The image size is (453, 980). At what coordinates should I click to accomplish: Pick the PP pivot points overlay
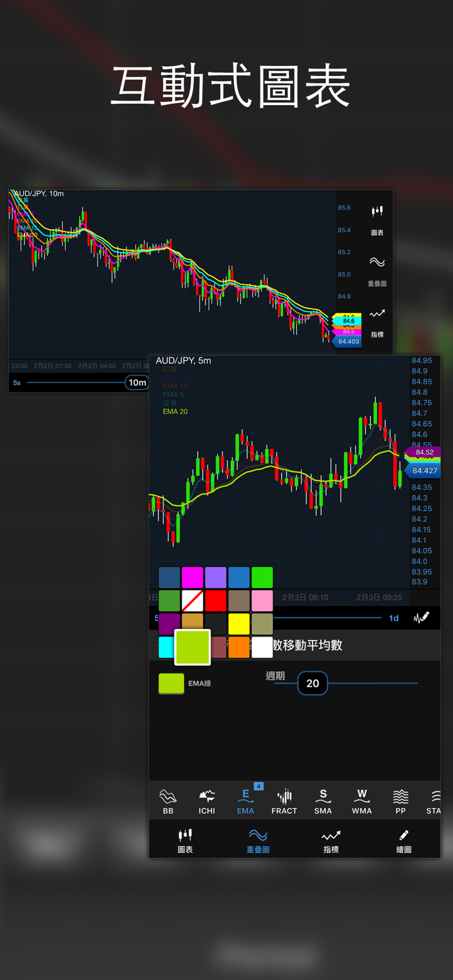click(400, 801)
